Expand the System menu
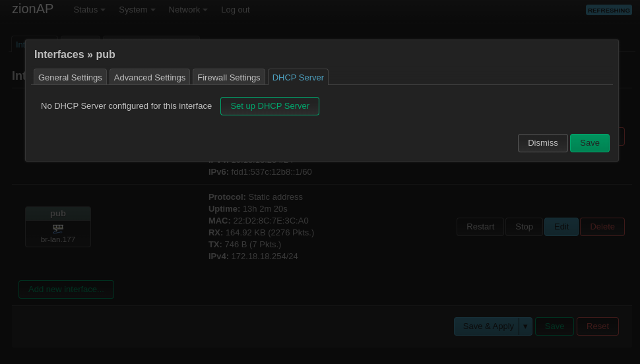The image size is (640, 364). pyautogui.click(x=137, y=10)
